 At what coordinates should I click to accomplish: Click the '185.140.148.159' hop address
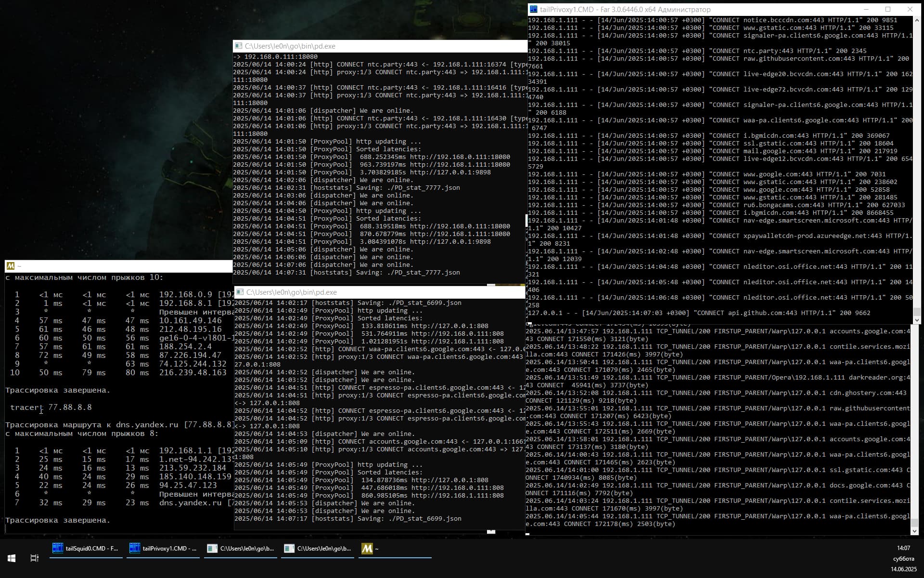195,476
